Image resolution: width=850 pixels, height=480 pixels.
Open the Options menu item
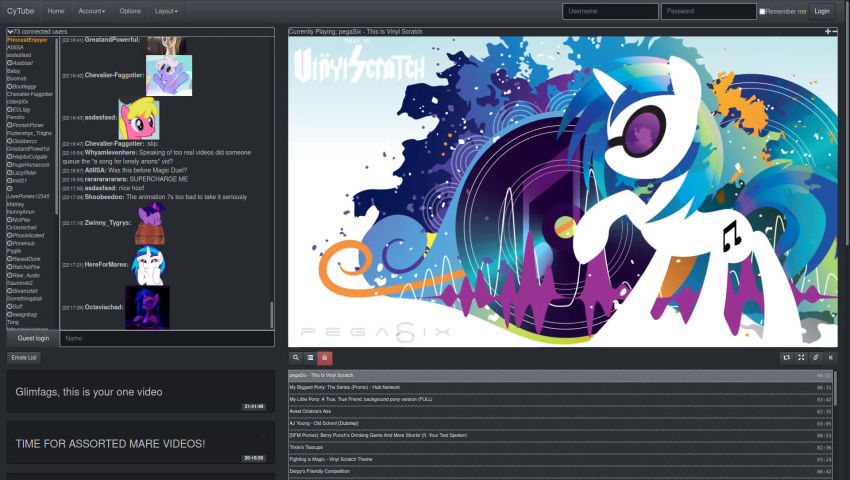pos(130,11)
